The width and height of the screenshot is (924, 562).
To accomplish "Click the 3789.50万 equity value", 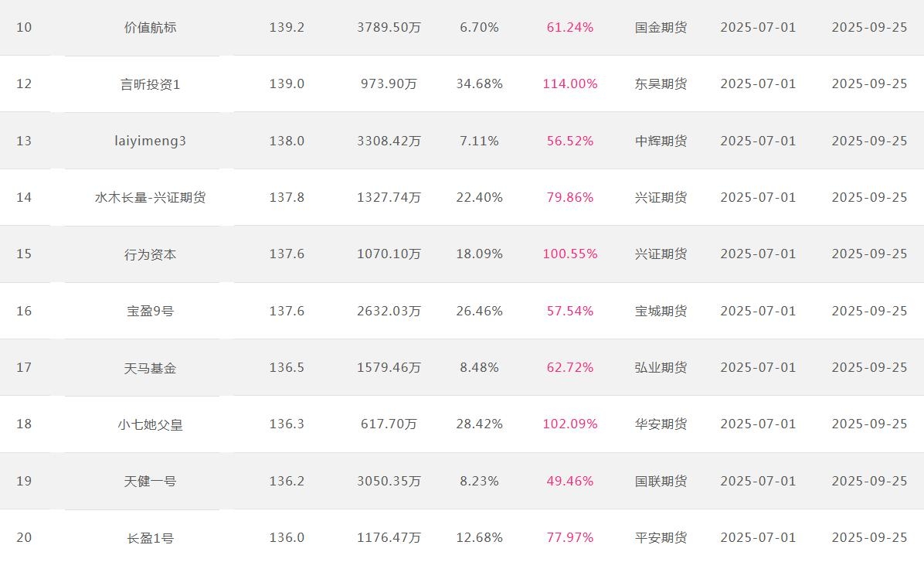I will [389, 28].
